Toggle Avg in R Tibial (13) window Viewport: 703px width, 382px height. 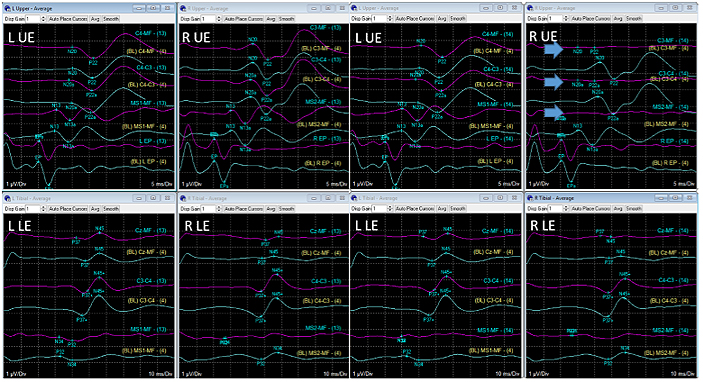[x=271, y=208]
